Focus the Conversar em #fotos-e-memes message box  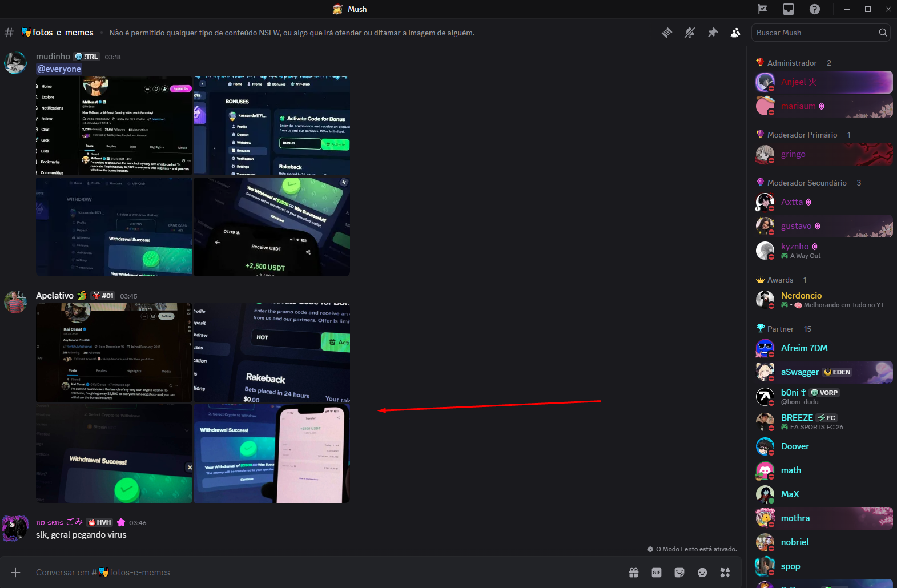325,573
